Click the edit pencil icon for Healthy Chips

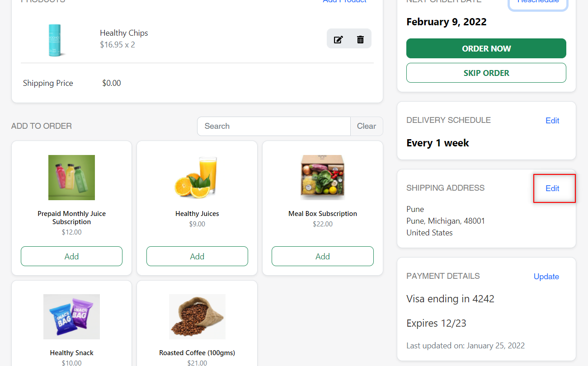(338, 39)
